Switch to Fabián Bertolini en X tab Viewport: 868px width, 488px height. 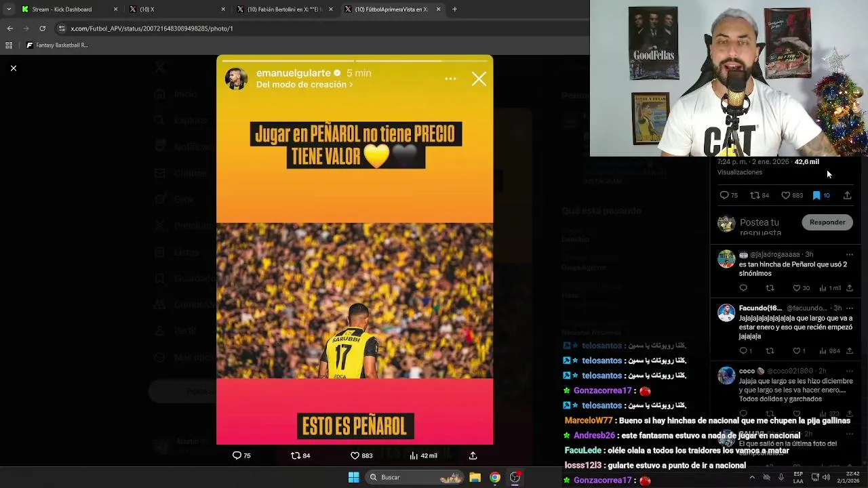coord(285,9)
